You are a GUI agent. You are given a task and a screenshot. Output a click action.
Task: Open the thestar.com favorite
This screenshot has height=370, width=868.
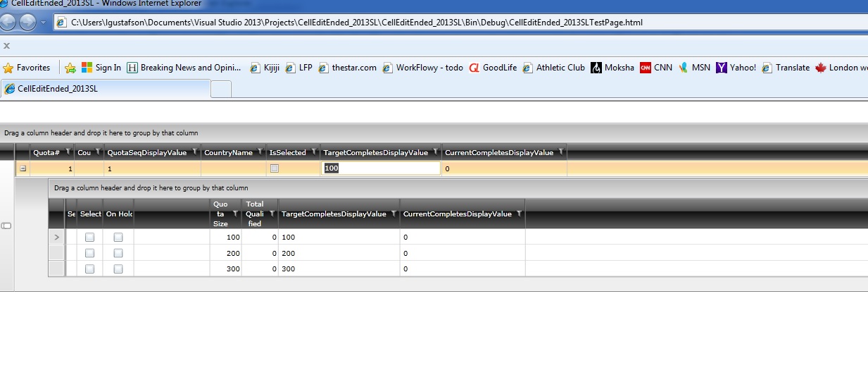[x=347, y=68]
